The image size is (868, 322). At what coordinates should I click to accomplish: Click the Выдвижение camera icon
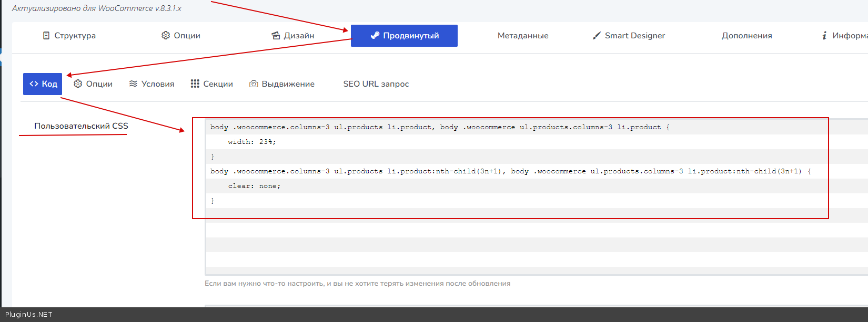(x=254, y=84)
